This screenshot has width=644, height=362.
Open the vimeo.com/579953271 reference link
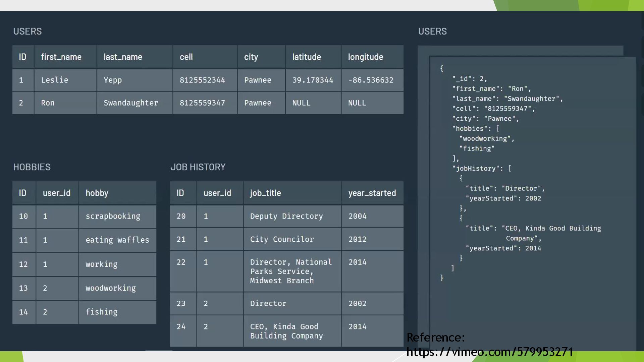[x=490, y=352]
